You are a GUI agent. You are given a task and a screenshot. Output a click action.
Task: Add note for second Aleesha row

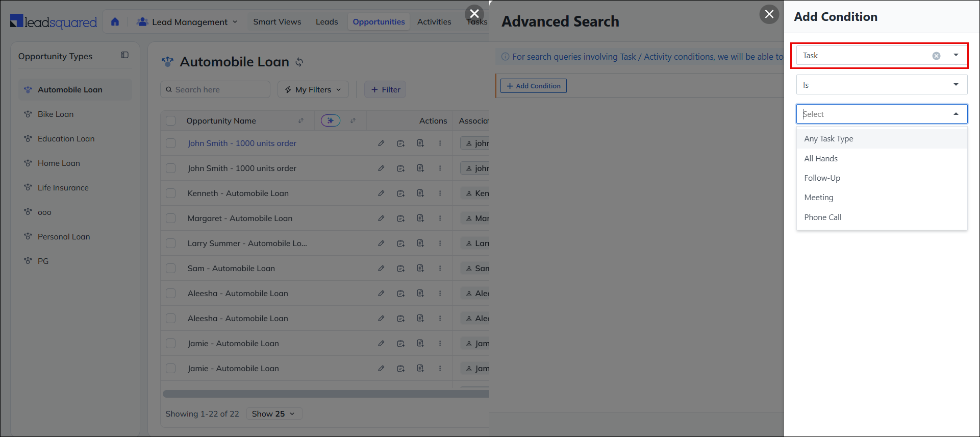point(420,319)
